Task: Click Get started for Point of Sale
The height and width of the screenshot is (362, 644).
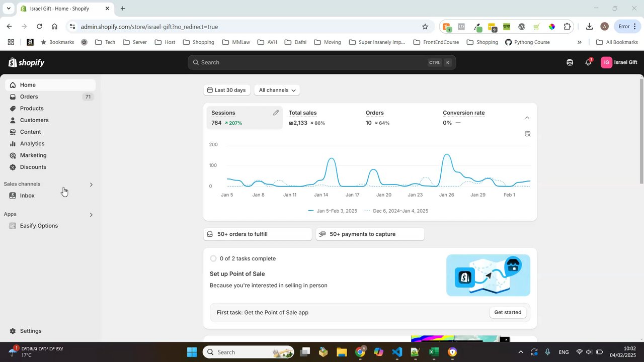Action: [508, 312]
